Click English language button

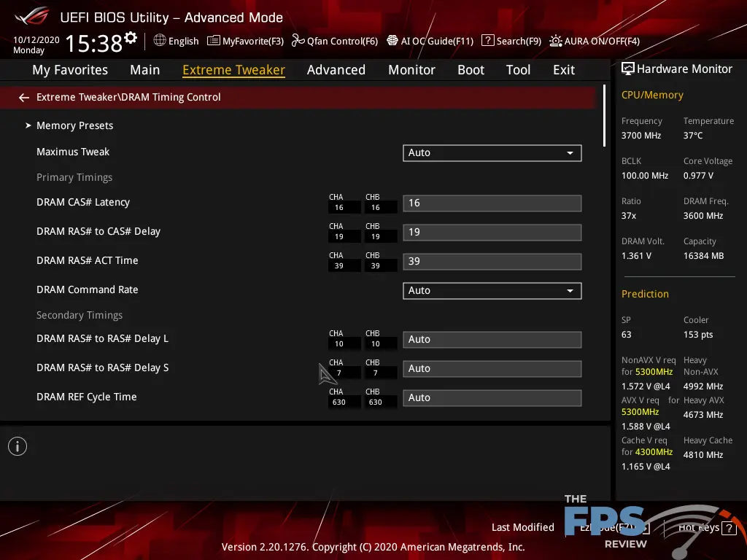[x=183, y=41]
